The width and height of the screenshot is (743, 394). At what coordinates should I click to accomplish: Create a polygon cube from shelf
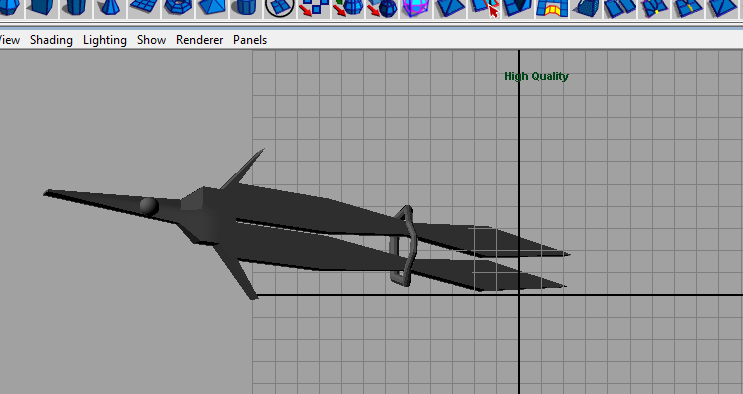coord(41,8)
